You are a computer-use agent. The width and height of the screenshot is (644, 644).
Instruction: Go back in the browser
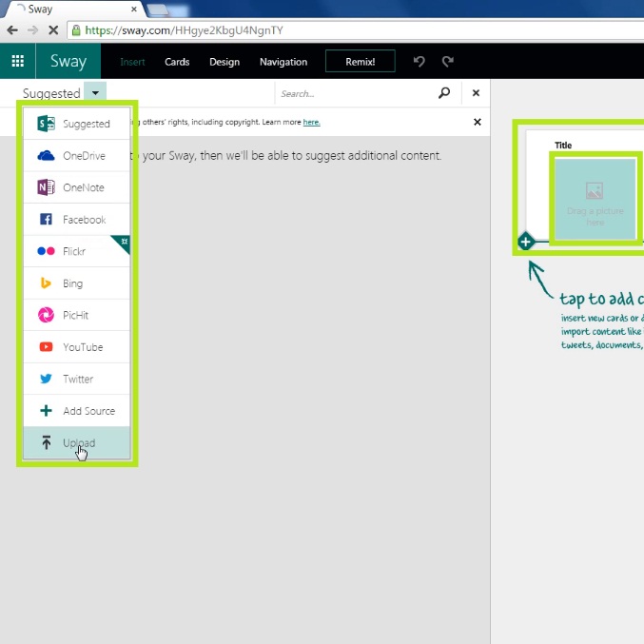(x=12, y=30)
